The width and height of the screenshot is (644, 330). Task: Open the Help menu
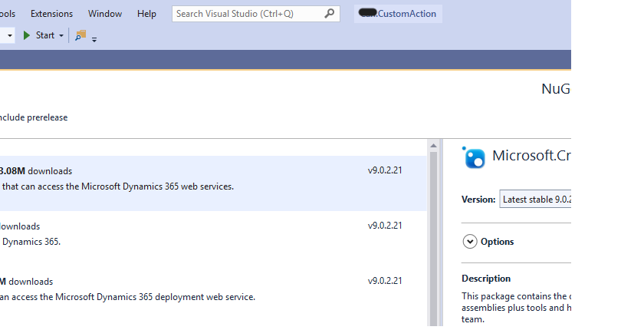tap(146, 14)
